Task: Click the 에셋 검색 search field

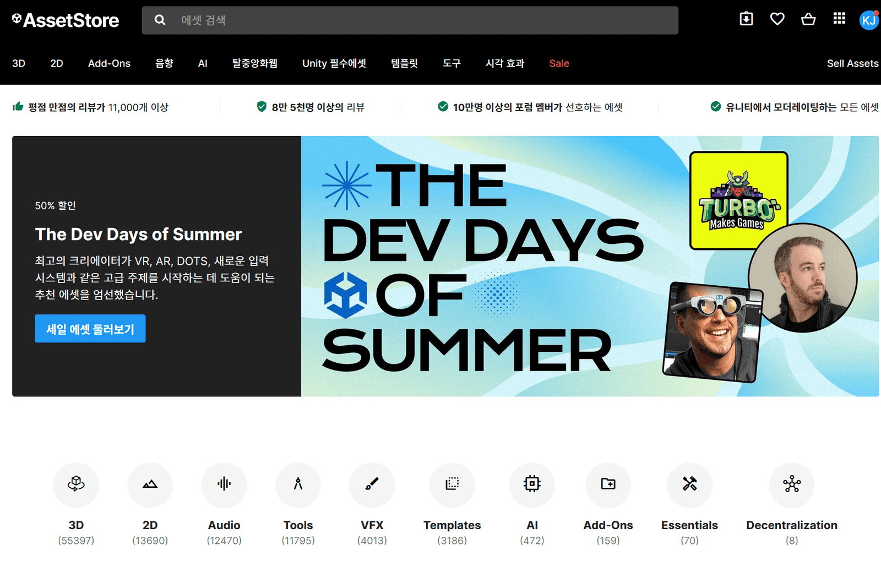Action: point(410,20)
